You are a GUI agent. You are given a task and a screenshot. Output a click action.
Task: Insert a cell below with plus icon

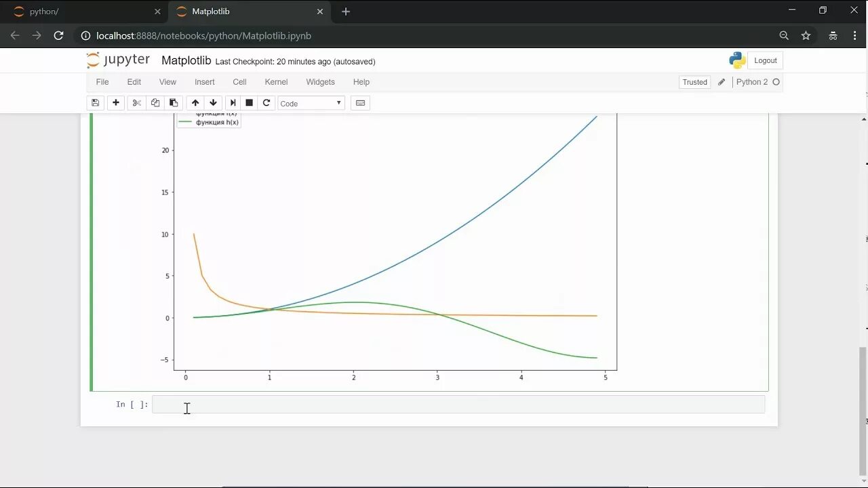coord(116,103)
